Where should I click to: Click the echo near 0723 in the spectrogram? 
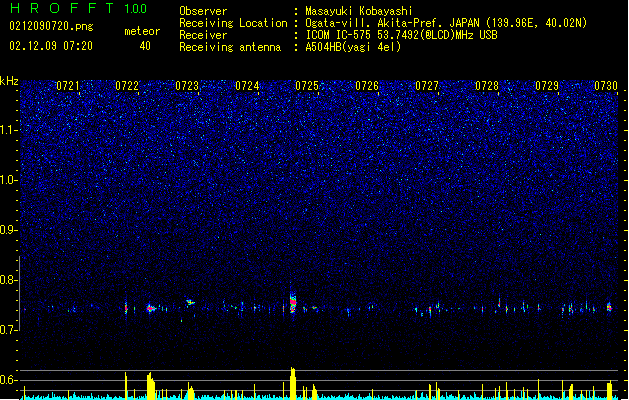(x=190, y=302)
